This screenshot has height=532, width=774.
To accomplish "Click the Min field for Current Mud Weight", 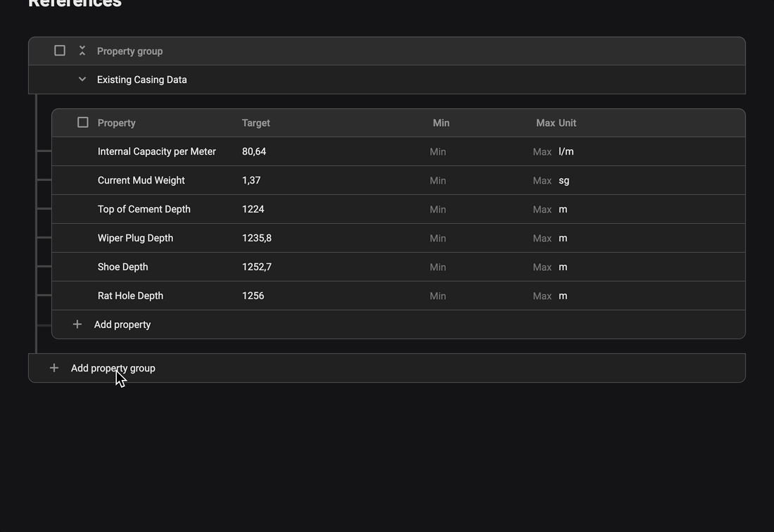I will point(438,180).
